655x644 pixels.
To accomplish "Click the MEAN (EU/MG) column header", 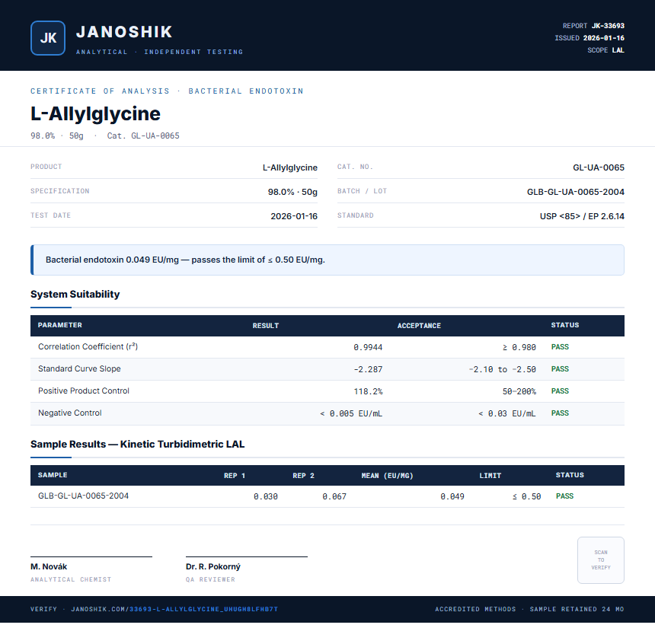I will tap(387, 476).
